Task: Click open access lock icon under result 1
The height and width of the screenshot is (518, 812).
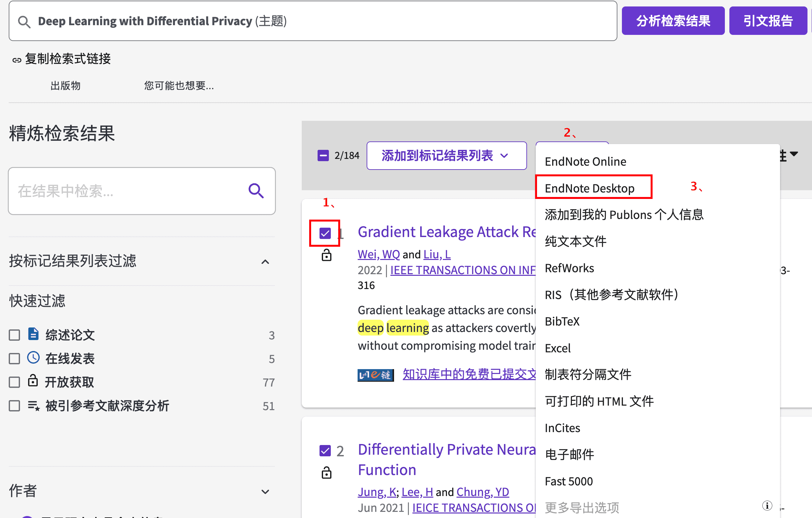Action: pyautogui.click(x=326, y=255)
